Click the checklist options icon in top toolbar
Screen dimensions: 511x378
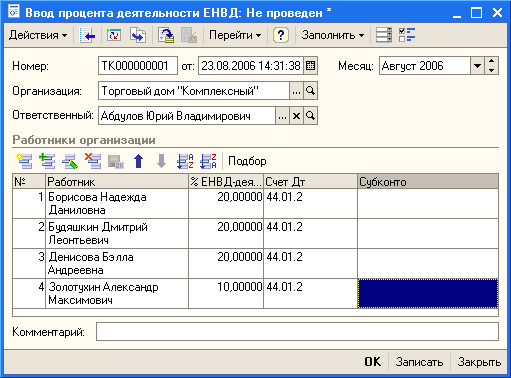point(407,35)
